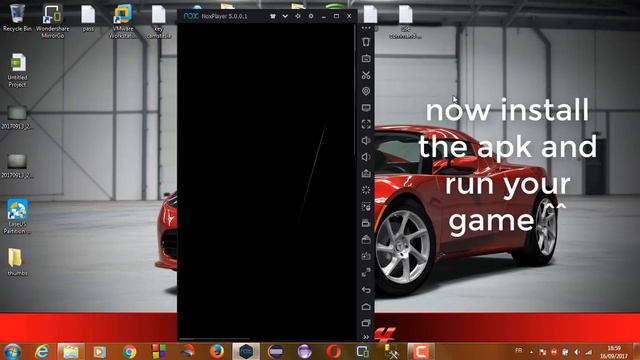
Task: Open the NoxPlayer theme (shirt) icon
Action: click(x=273, y=16)
